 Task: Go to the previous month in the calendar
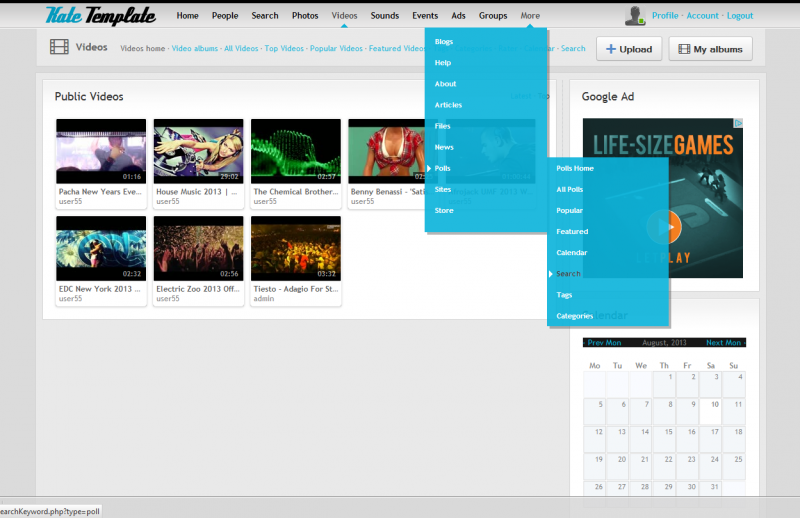click(x=604, y=342)
